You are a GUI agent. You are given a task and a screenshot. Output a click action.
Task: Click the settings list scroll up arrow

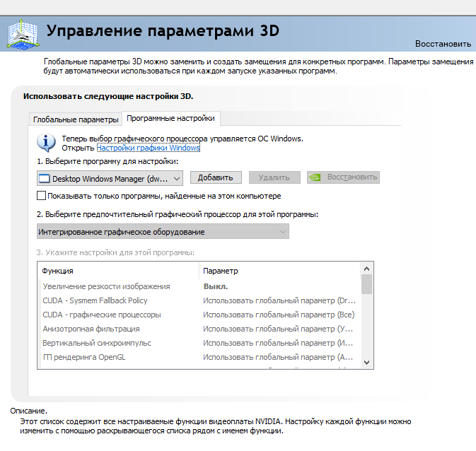(366, 269)
